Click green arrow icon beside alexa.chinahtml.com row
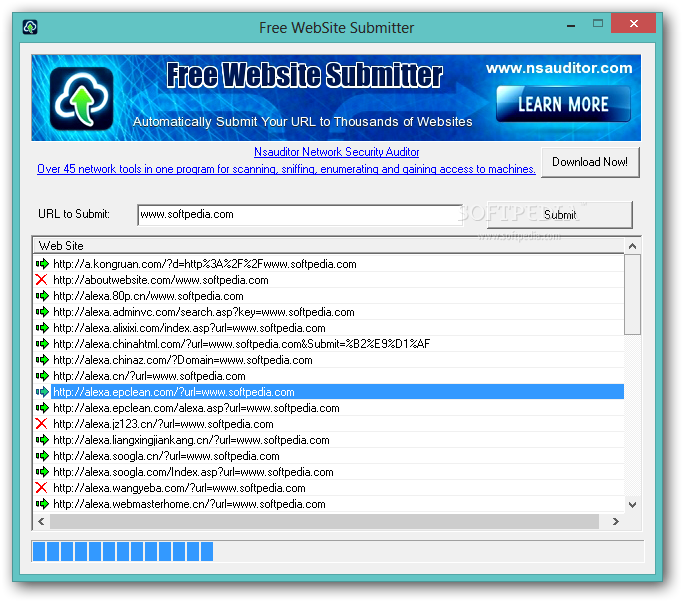The height and width of the screenshot is (602, 683). [42, 344]
